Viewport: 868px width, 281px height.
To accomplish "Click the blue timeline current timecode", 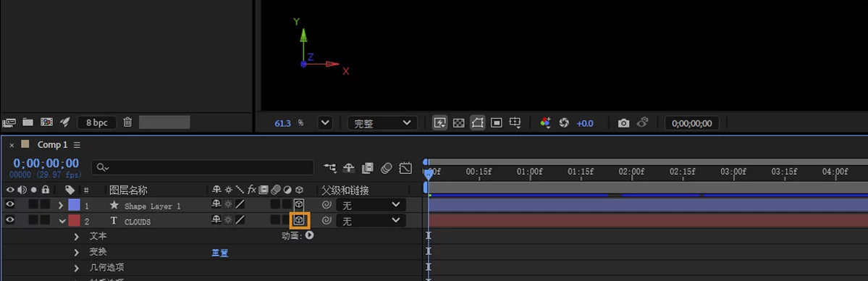I will [x=46, y=163].
